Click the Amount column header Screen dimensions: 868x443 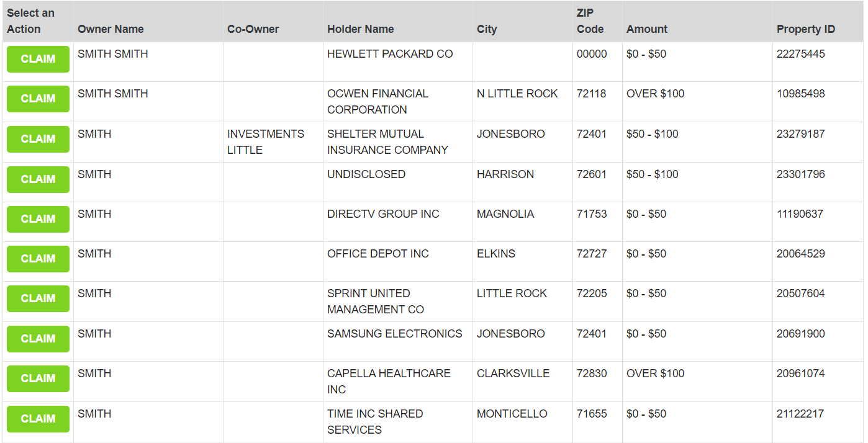pyautogui.click(x=647, y=29)
